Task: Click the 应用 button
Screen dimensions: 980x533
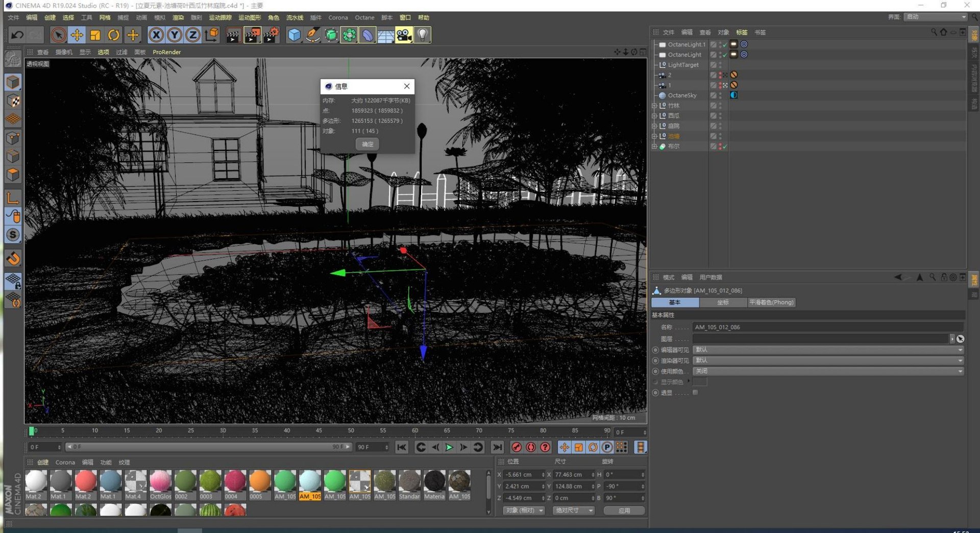Action: tap(624, 511)
